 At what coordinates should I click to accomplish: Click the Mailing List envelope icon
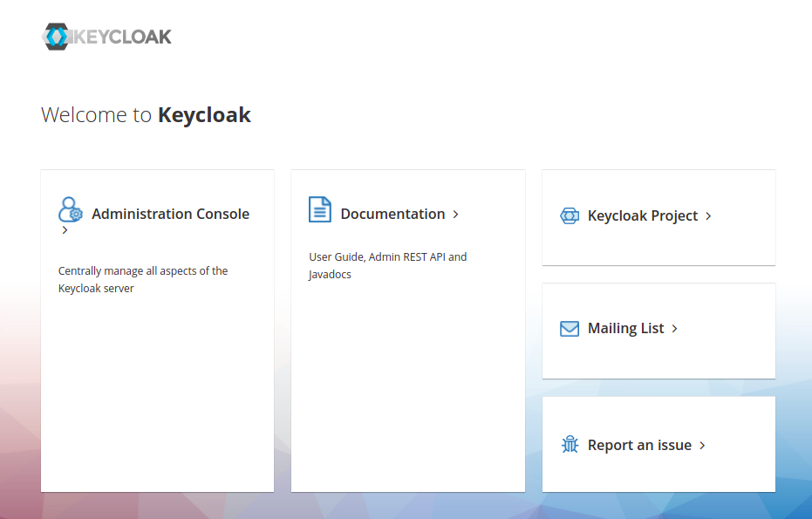click(x=570, y=328)
